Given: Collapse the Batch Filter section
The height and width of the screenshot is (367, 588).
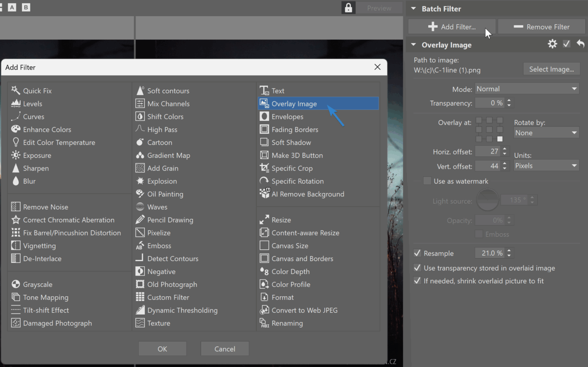Looking at the screenshot, I should coord(413,8).
